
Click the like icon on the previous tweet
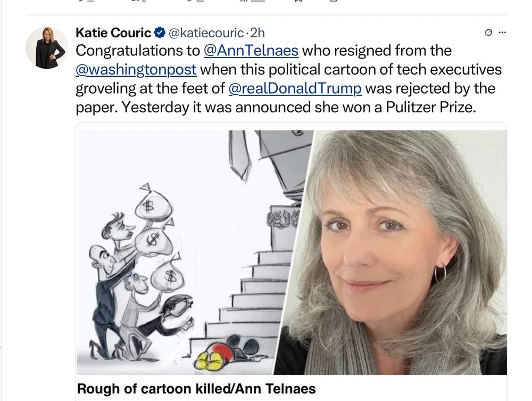pyautogui.click(x=195, y=1)
